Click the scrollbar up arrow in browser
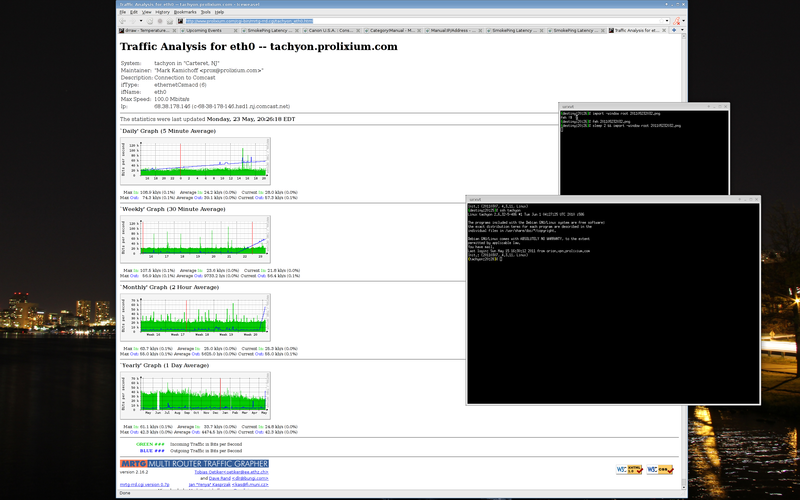 coord(684,37)
